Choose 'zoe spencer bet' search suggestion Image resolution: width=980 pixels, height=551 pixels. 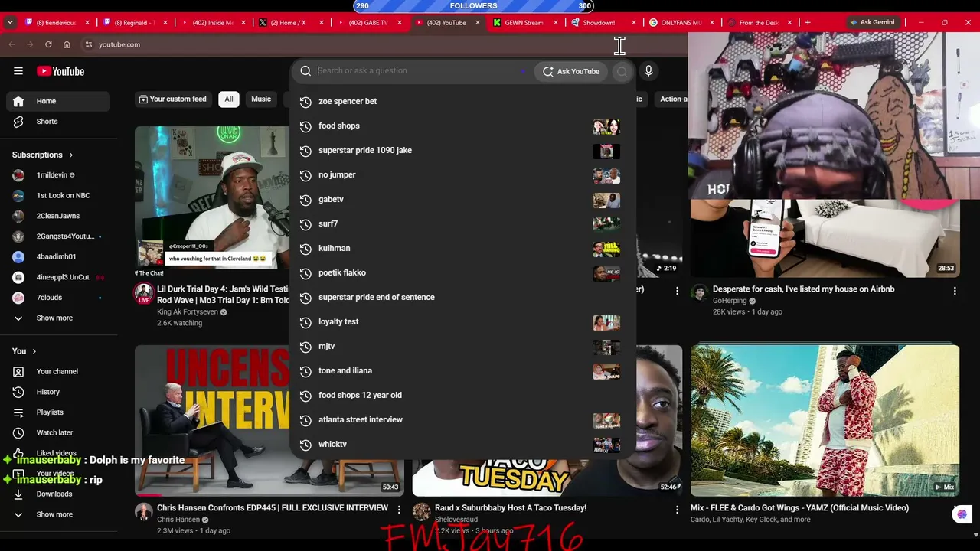click(x=463, y=101)
